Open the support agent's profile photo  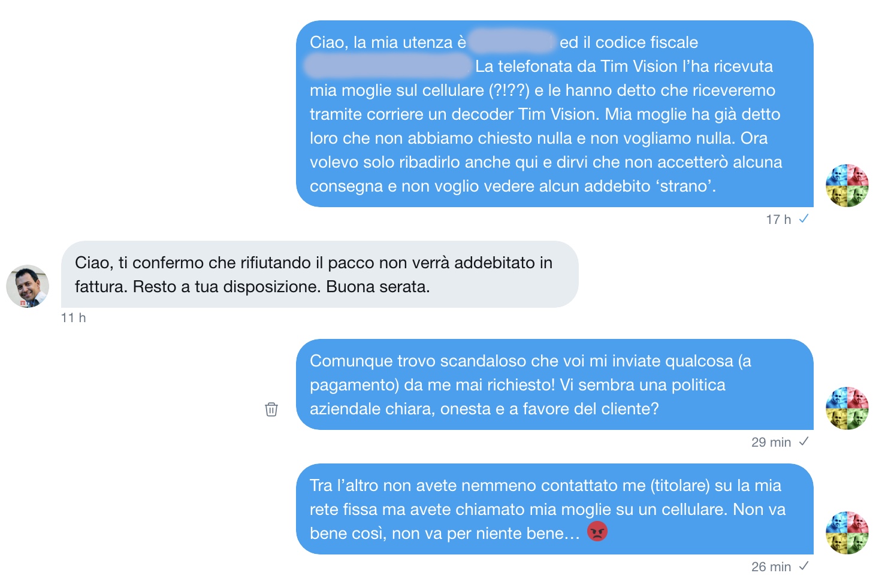[28, 286]
